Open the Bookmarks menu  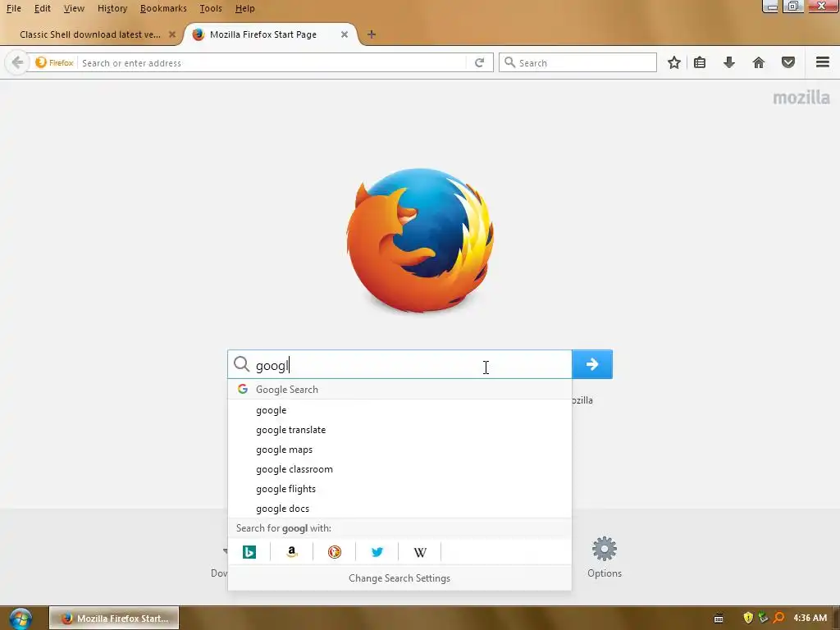pos(163,8)
